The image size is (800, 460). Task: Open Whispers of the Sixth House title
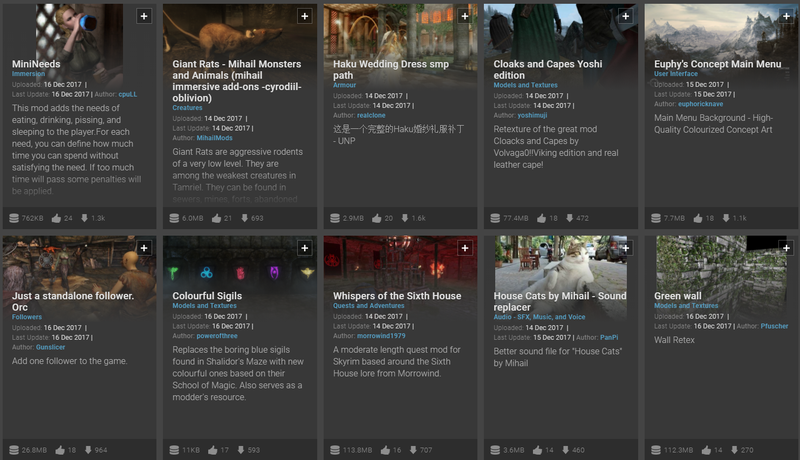[x=397, y=296]
